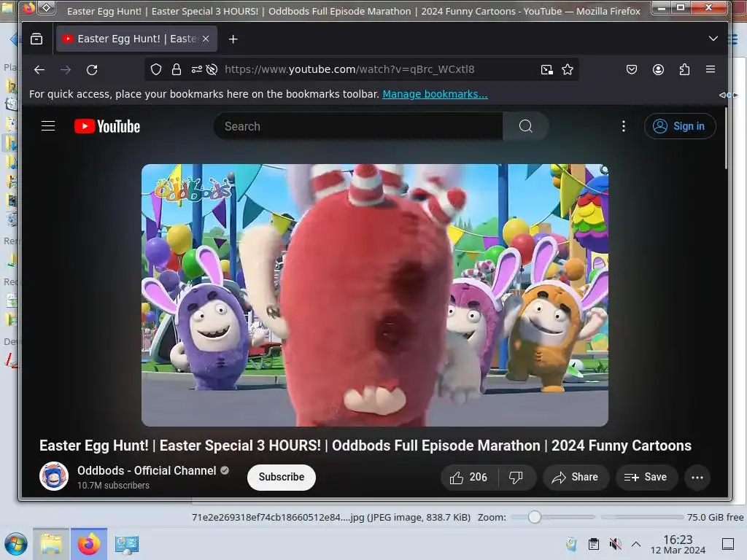Open Oddbods channel avatar
747x560 pixels.
(54, 476)
